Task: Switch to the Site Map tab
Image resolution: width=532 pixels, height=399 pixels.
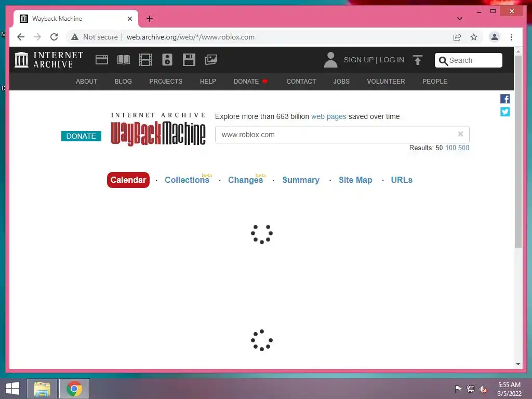Action: [355, 180]
